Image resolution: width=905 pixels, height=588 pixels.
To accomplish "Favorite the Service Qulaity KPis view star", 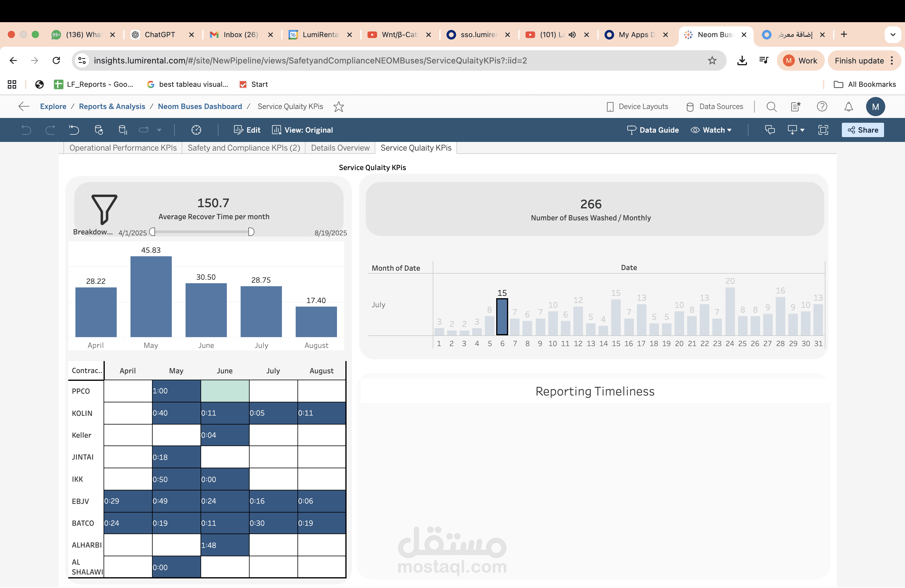I will point(338,107).
